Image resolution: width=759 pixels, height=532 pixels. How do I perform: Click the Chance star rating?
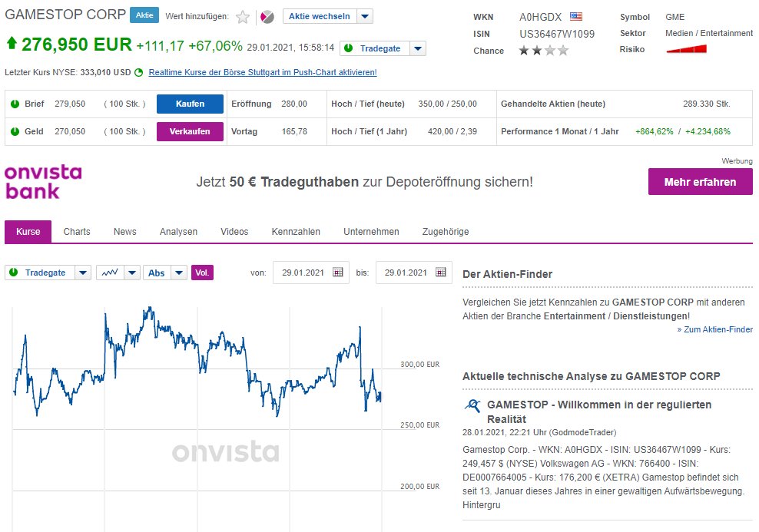coord(544,51)
